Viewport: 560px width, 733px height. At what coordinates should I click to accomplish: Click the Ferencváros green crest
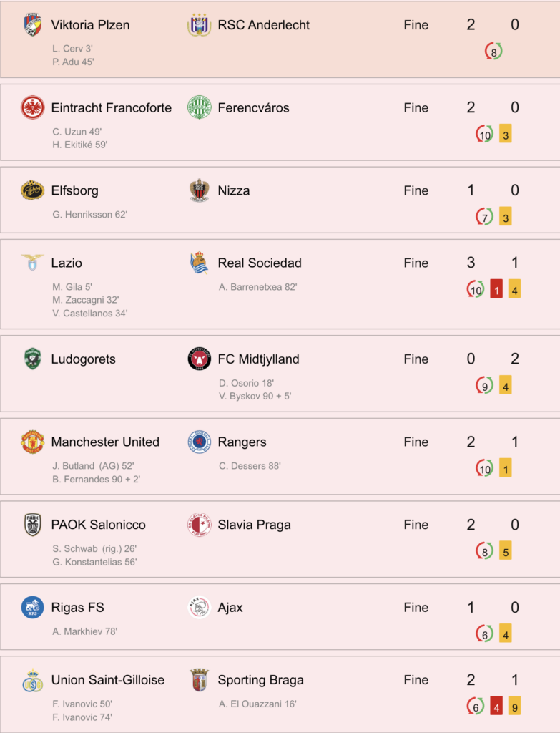[199, 107]
